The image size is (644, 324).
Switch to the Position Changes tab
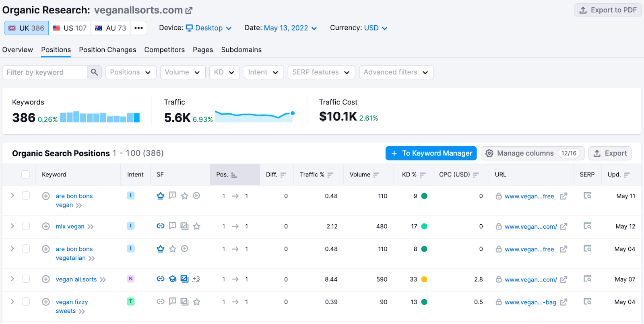coord(107,50)
